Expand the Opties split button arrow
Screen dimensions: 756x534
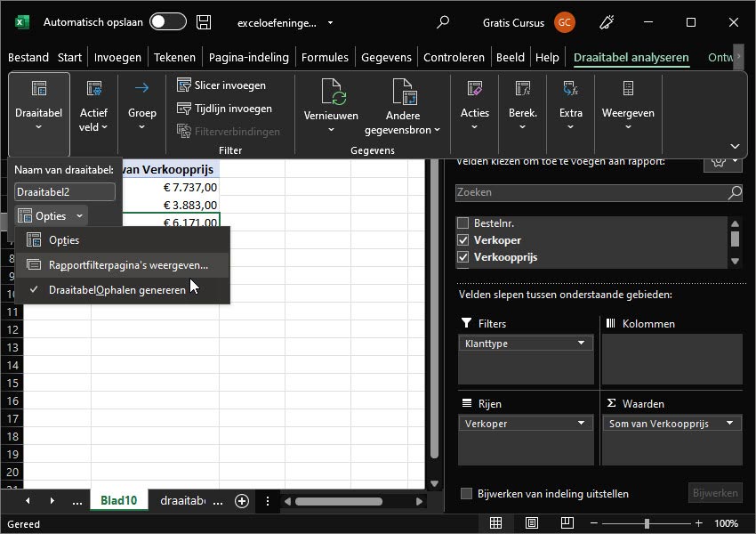(79, 216)
